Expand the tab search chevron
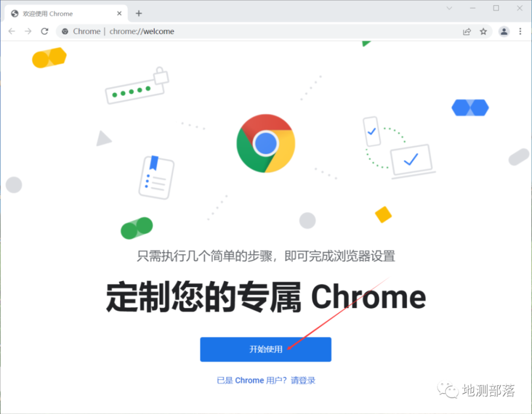 pyautogui.click(x=449, y=8)
